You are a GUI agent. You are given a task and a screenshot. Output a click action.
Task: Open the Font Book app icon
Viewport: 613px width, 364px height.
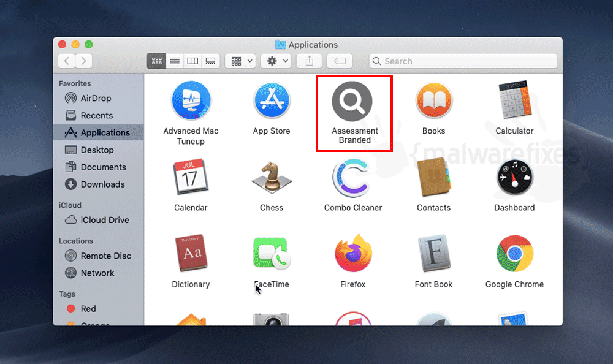[x=433, y=253]
